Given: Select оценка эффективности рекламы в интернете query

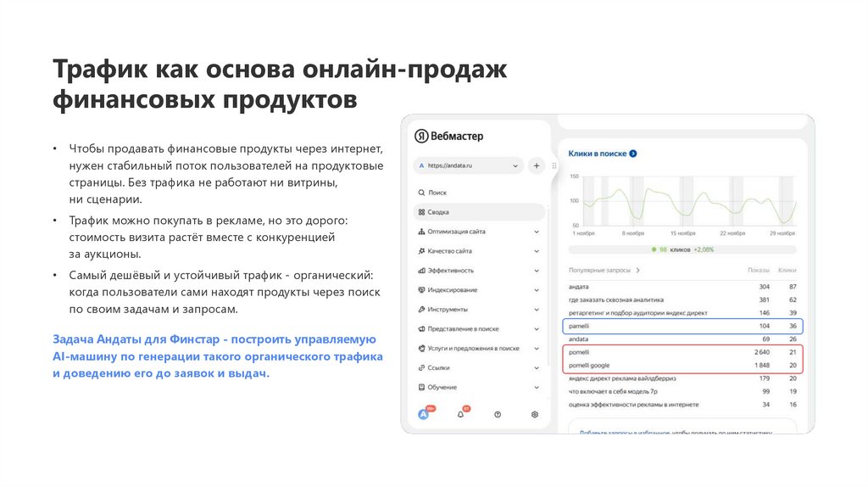Looking at the screenshot, I should pos(682,405).
